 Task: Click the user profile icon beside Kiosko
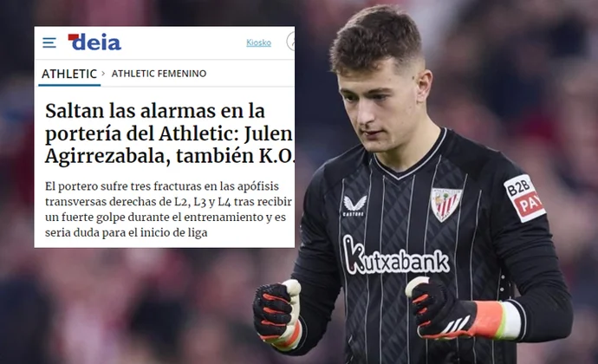click(290, 42)
